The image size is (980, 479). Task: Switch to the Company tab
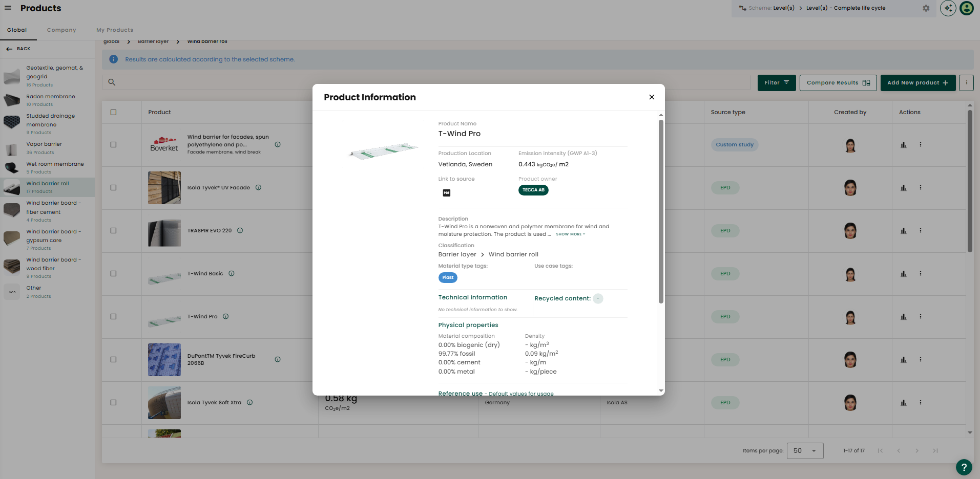coord(61,30)
